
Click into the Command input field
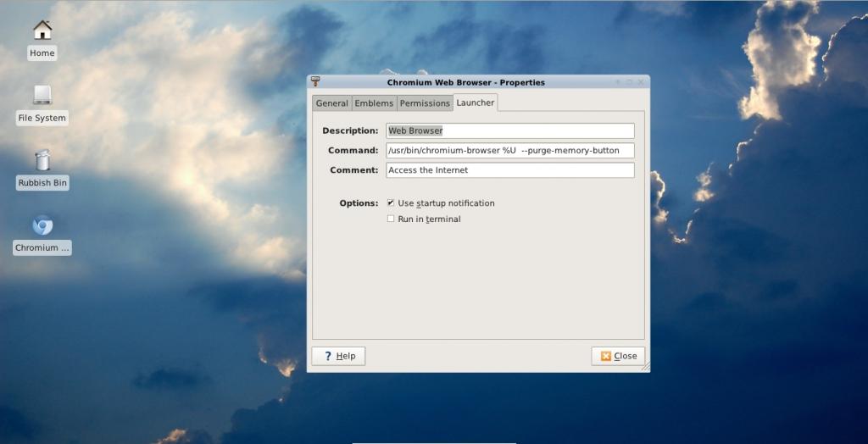509,151
